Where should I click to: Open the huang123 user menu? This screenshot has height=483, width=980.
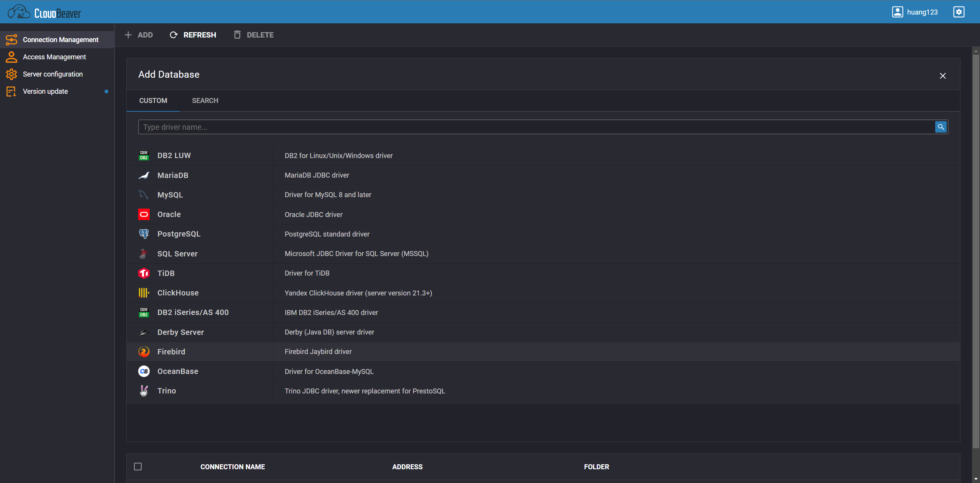point(915,12)
